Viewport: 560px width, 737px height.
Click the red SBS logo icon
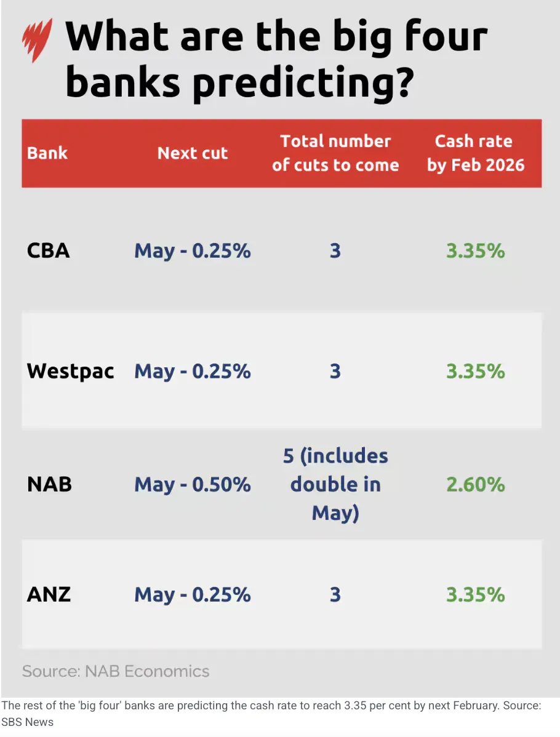click(x=37, y=41)
